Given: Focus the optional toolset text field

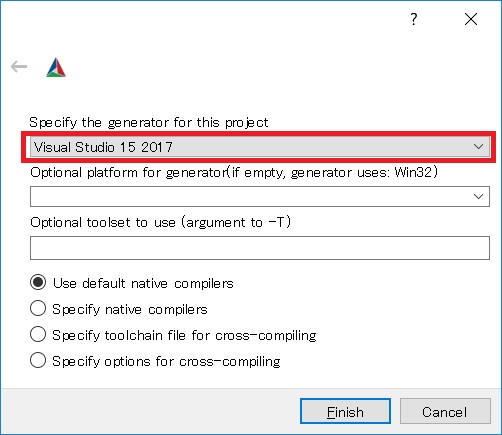Looking at the screenshot, I should click(x=260, y=248).
